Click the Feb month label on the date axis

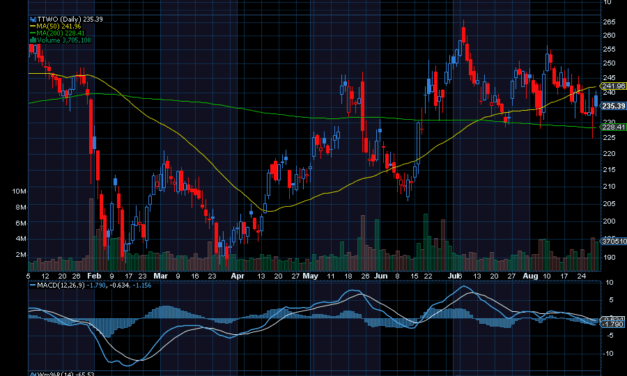coord(94,276)
